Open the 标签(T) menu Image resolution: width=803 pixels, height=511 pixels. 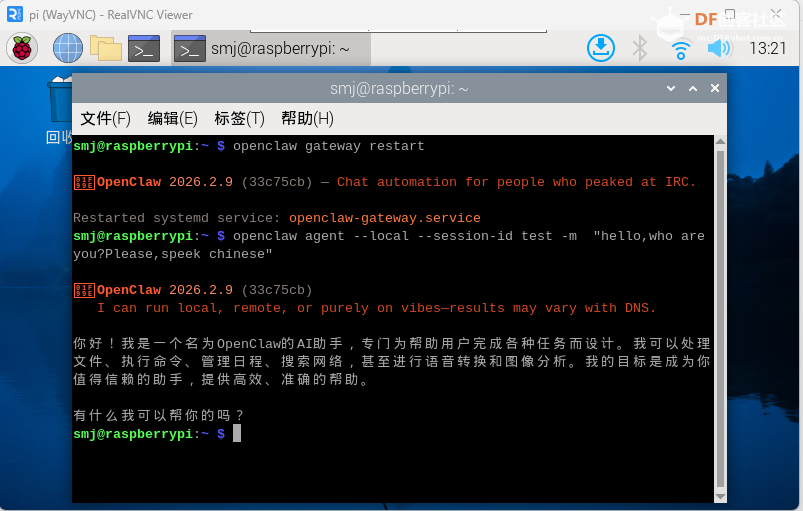click(x=239, y=119)
